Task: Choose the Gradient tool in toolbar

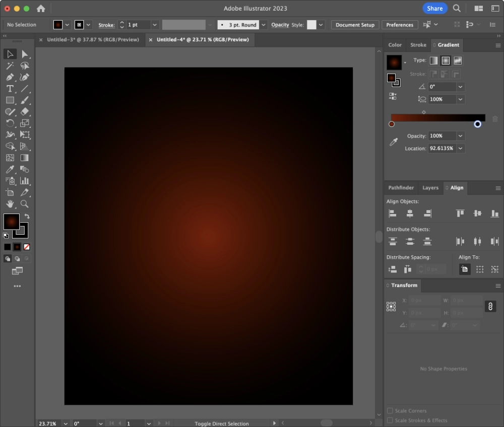Action: (24, 158)
